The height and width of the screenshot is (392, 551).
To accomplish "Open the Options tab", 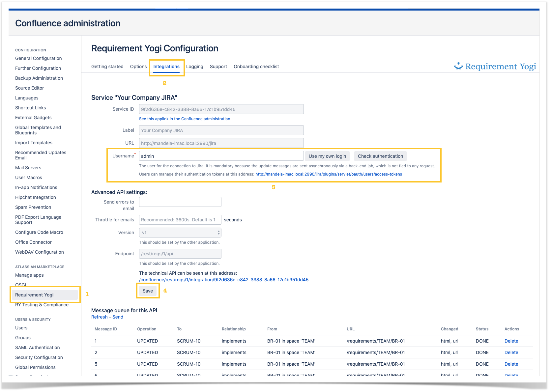I will pyautogui.click(x=138, y=67).
